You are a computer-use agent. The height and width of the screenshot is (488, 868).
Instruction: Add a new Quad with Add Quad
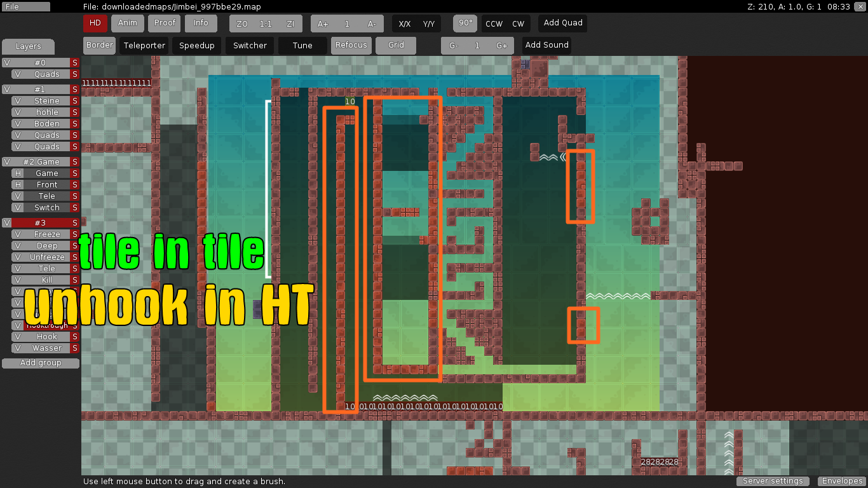(562, 23)
